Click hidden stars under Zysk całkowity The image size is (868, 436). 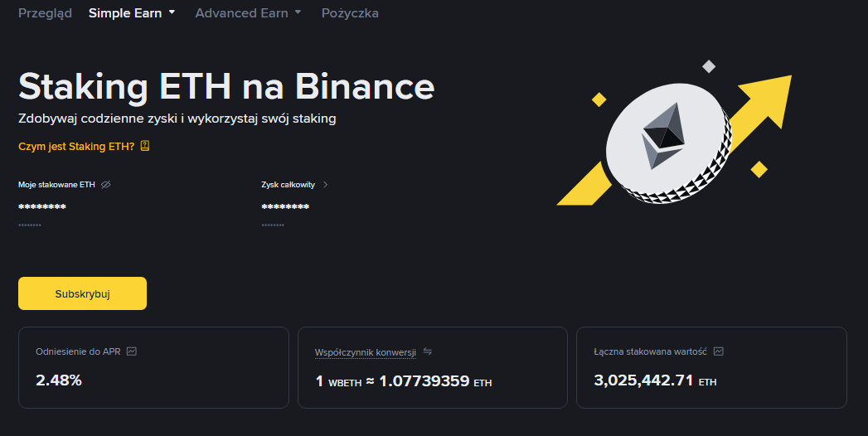pos(285,207)
